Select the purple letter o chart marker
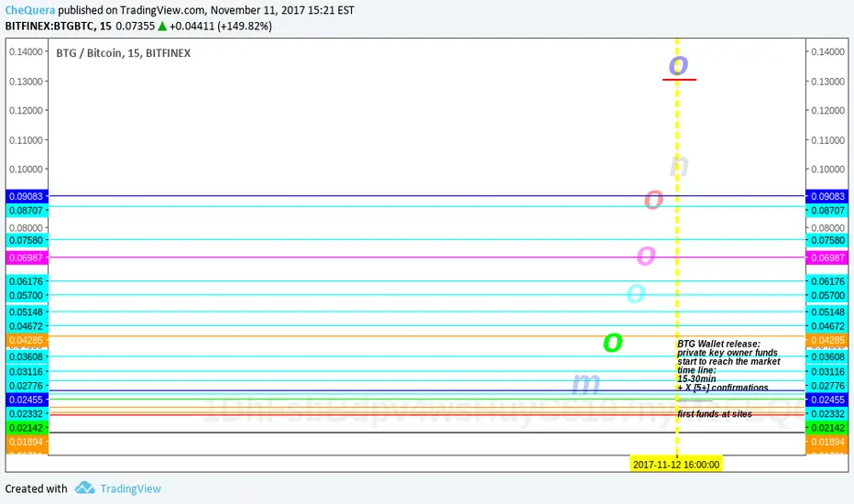Screen dimensions: 854x504 click(679, 65)
